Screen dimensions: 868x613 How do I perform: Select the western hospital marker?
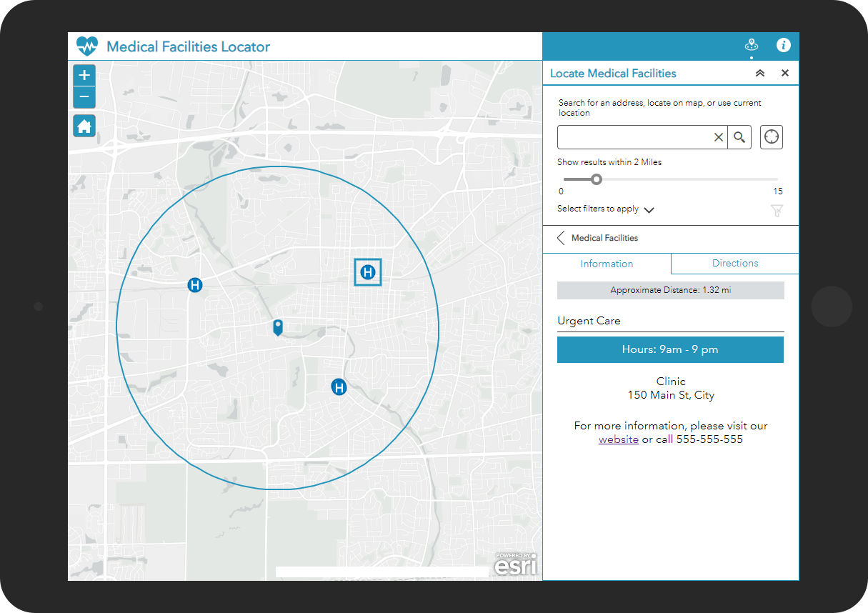click(x=195, y=285)
